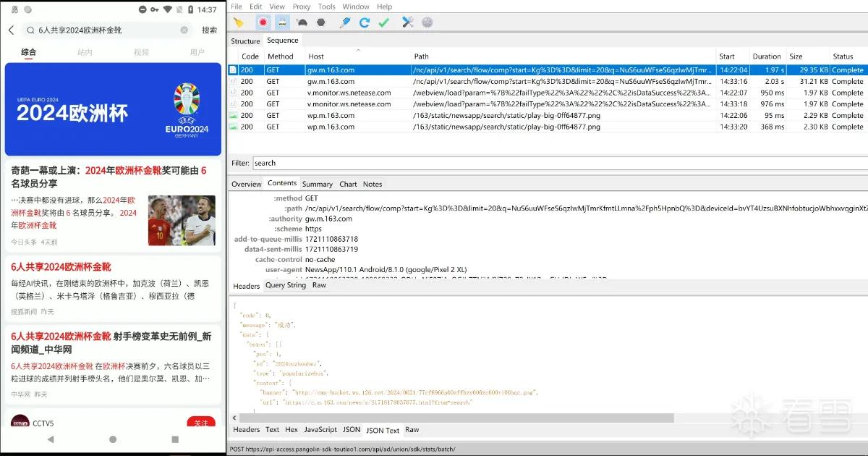Click the blue pen compose icon

pos(345,22)
